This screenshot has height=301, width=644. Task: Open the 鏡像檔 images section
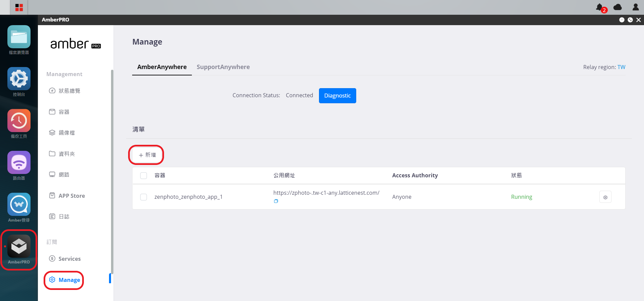point(62,133)
